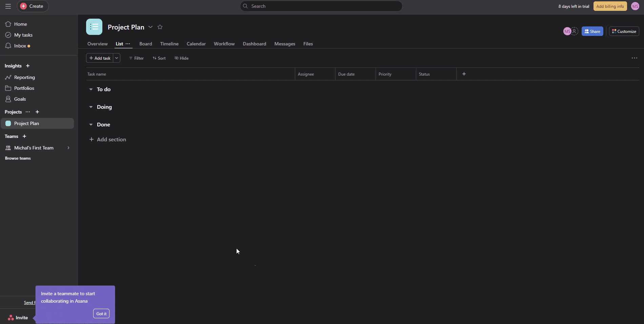This screenshot has height=324, width=644.
Task: Star the Project Plan as favorite
Action: click(160, 27)
